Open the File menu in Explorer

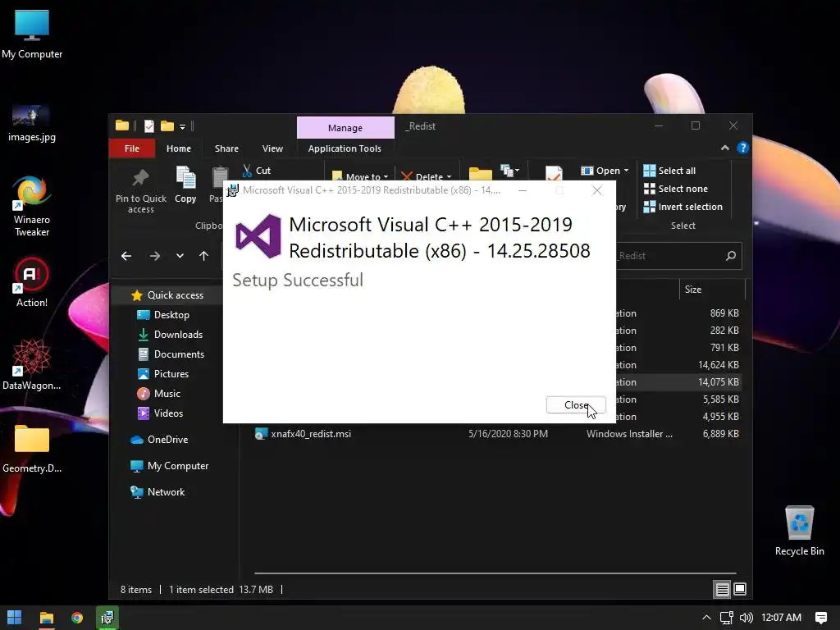point(132,148)
